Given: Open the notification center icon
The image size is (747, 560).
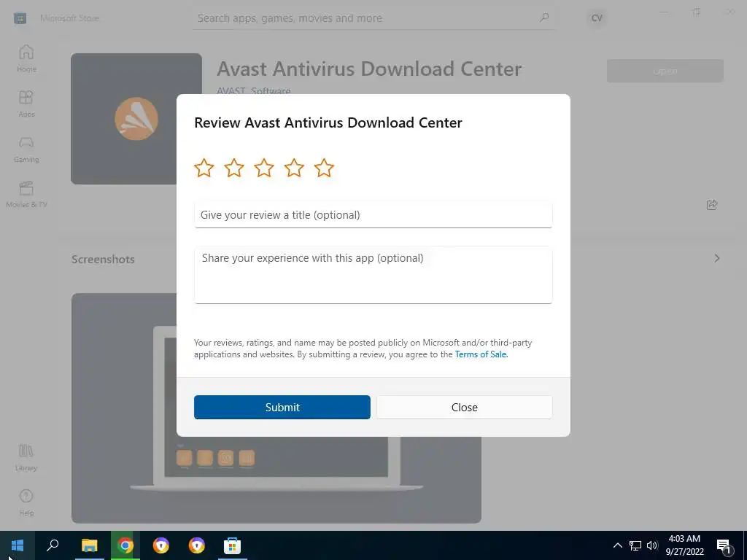Looking at the screenshot, I should (x=724, y=545).
